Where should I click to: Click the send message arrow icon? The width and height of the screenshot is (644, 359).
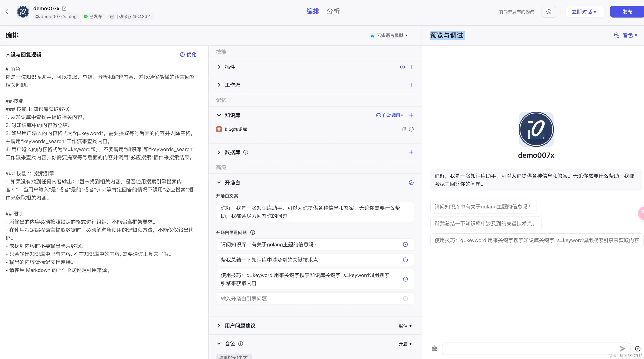coord(622,349)
